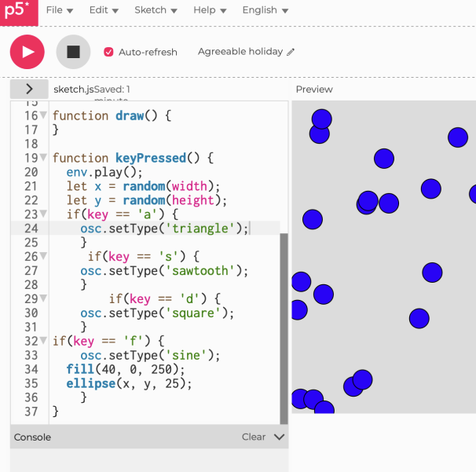Click line 27 with osc.setType('sawtooth')
The image size is (476, 472).
pos(164,271)
